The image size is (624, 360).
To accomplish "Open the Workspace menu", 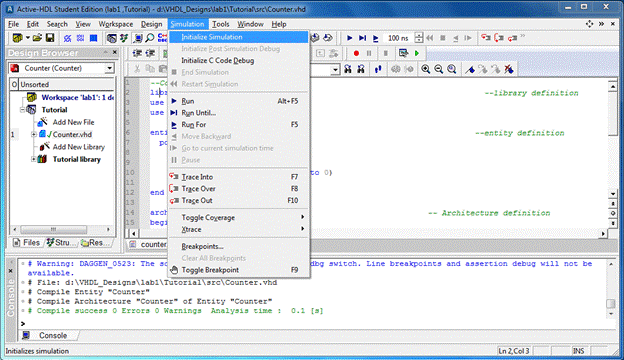I will coord(116,24).
